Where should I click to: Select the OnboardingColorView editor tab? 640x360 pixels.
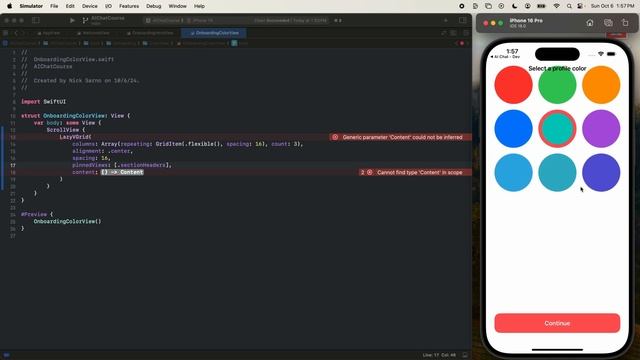[213, 33]
